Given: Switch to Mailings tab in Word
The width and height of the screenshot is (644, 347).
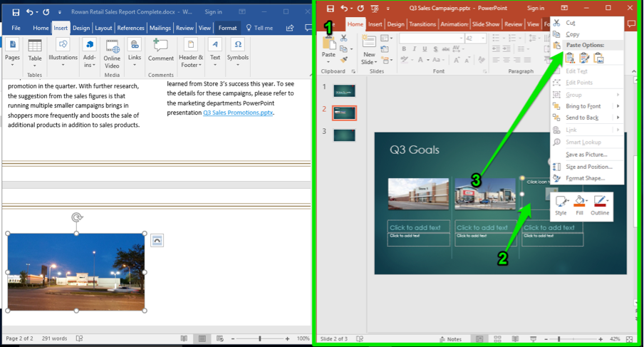Looking at the screenshot, I should (160, 28).
